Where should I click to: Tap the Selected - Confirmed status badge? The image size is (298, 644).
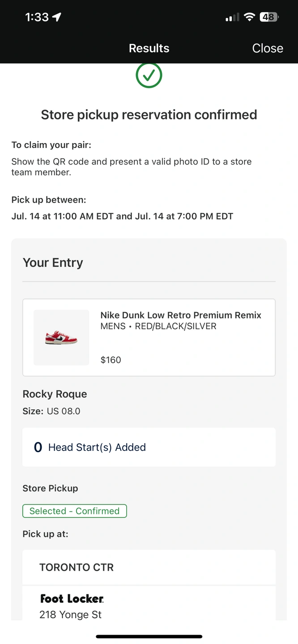(75, 511)
